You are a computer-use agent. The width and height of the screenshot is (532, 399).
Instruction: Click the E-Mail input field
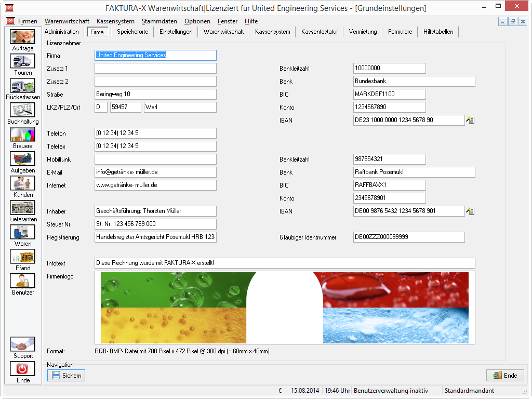pos(155,172)
